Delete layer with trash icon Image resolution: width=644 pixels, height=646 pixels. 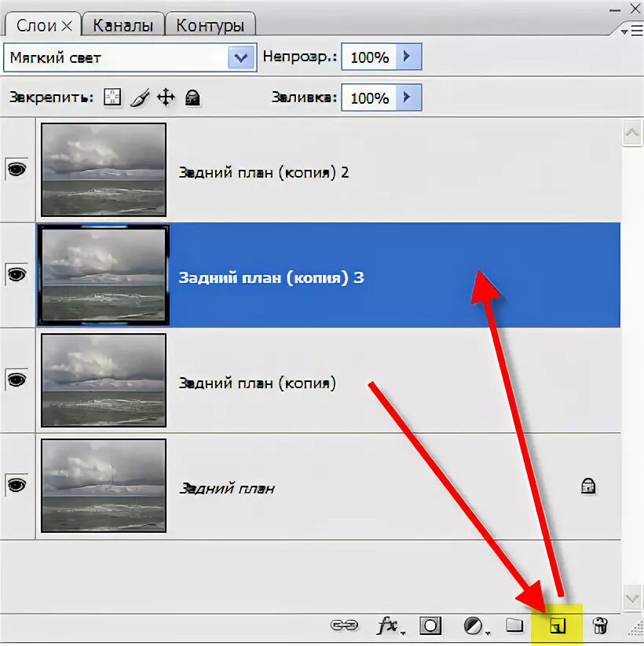point(600,625)
